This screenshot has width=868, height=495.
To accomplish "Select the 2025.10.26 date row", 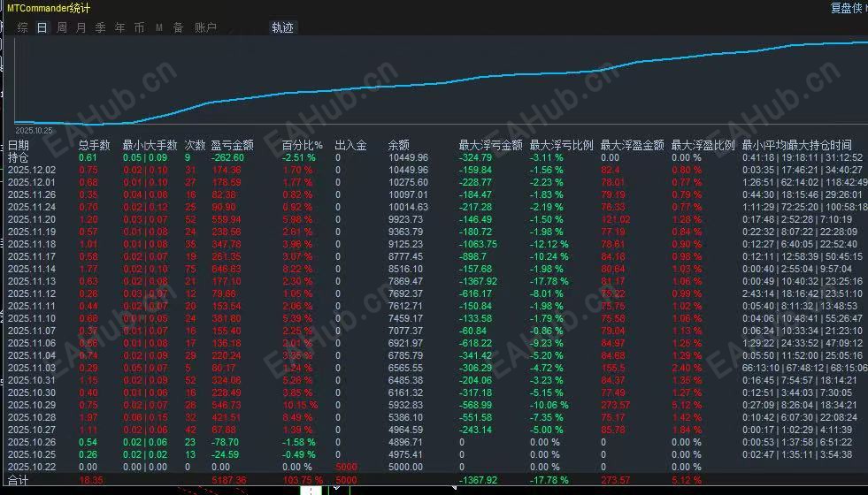I will pyautogui.click(x=434, y=442).
